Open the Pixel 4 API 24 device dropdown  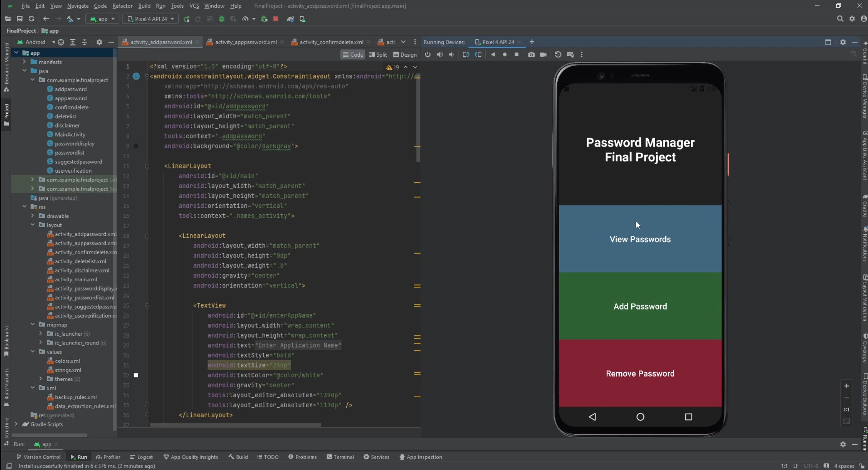click(150, 19)
